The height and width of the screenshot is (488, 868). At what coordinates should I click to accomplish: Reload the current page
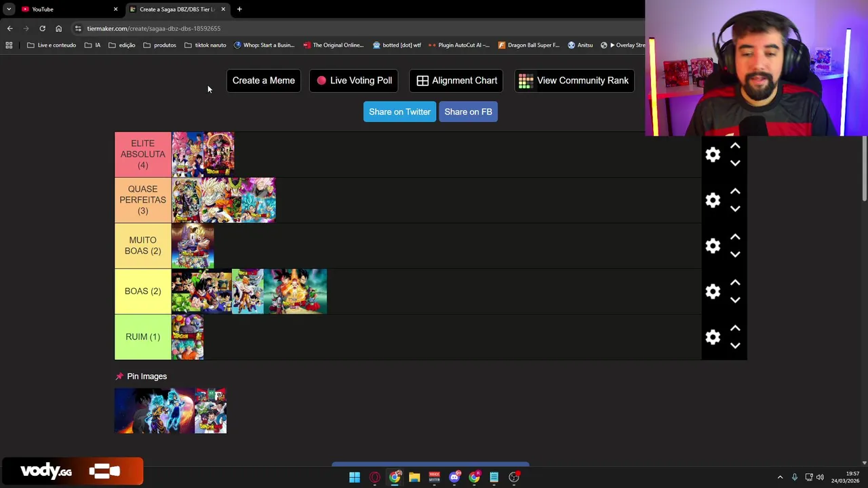pyautogui.click(x=42, y=28)
